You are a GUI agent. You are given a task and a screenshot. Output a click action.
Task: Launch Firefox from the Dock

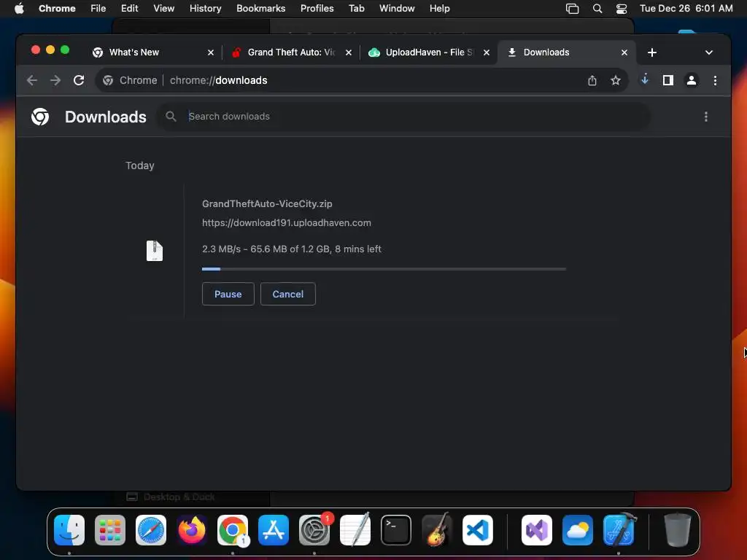click(192, 530)
